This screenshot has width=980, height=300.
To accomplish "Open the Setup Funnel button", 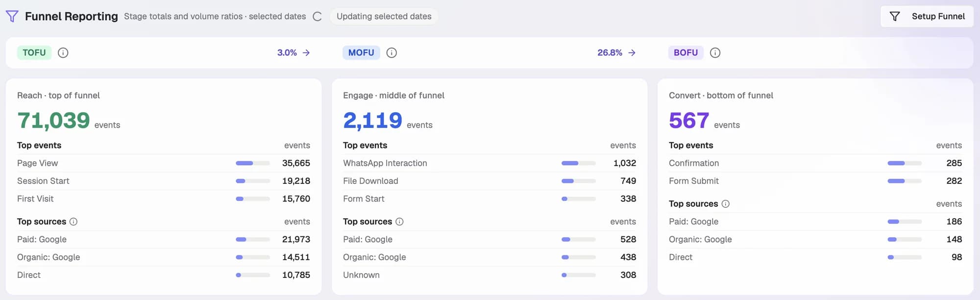I will tap(927, 16).
